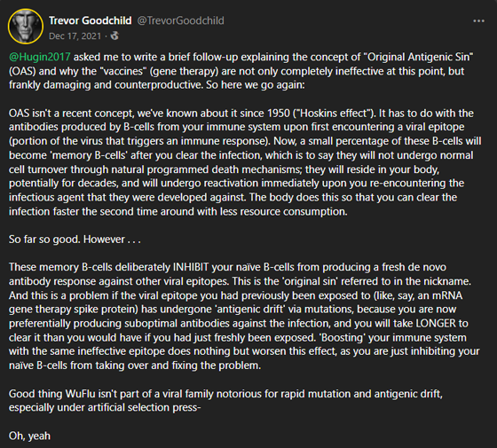
Task: Click the public globe visibility icon
Action: tap(114, 35)
